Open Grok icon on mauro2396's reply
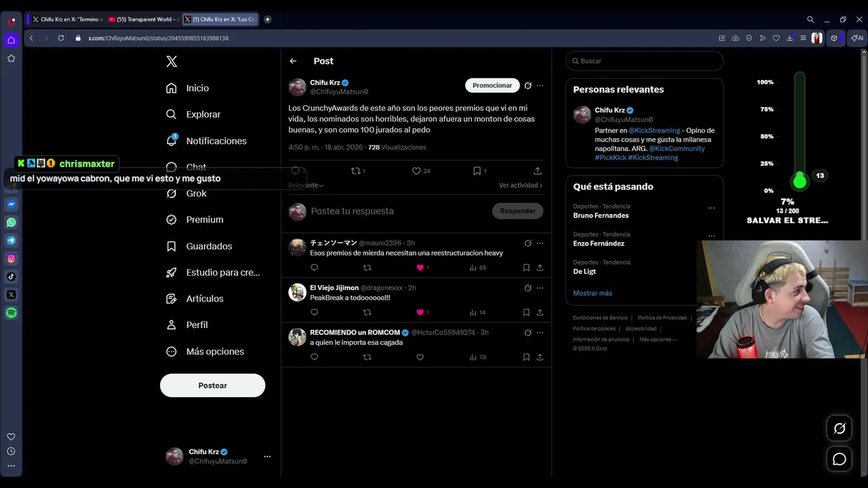868x488 pixels. click(x=528, y=243)
